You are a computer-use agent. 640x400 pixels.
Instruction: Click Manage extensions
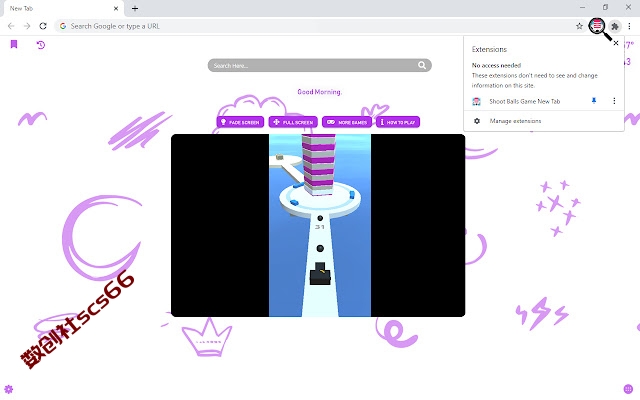point(515,121)
